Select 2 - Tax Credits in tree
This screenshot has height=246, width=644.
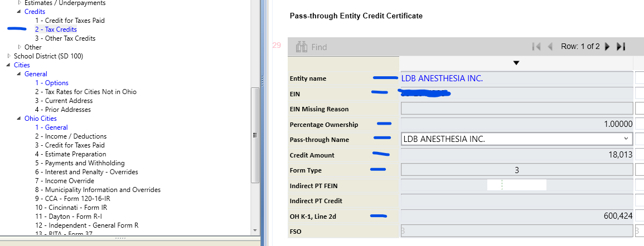click(x=56, y=29)
